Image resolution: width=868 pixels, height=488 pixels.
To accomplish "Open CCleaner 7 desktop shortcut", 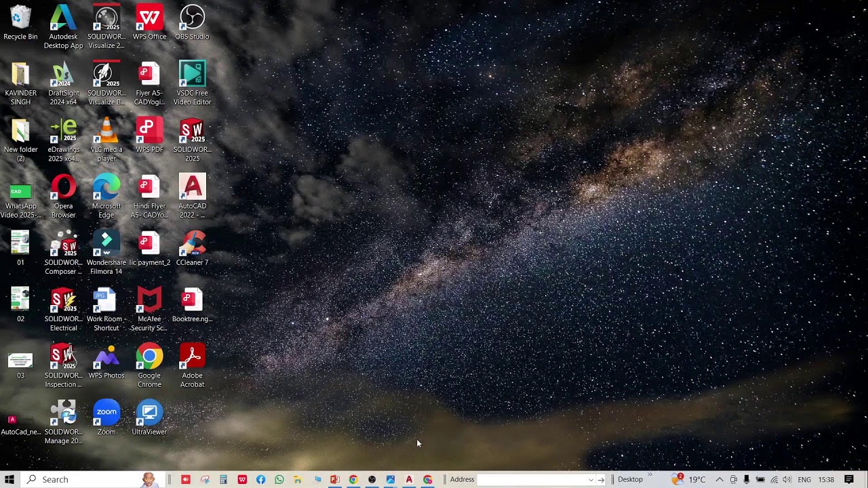I will pyautogui.click(x=192, y=249).
